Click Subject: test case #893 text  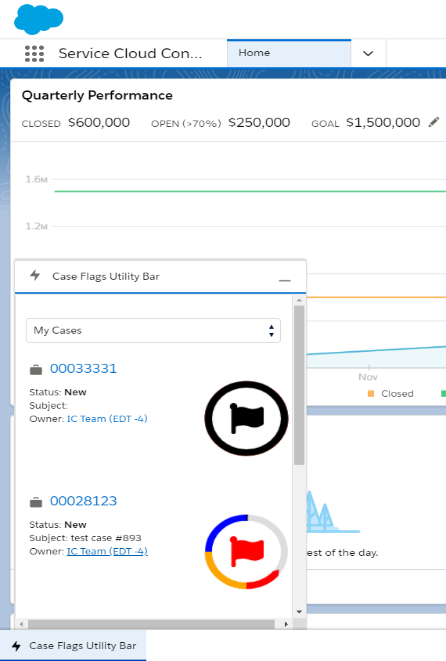[x=86, y=538]
